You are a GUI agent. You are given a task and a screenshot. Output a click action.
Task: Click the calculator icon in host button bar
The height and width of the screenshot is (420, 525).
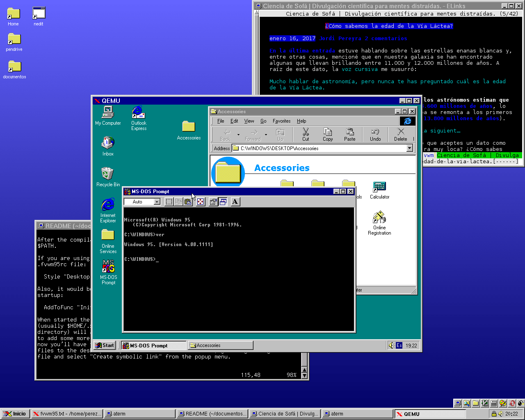(494, 403)
